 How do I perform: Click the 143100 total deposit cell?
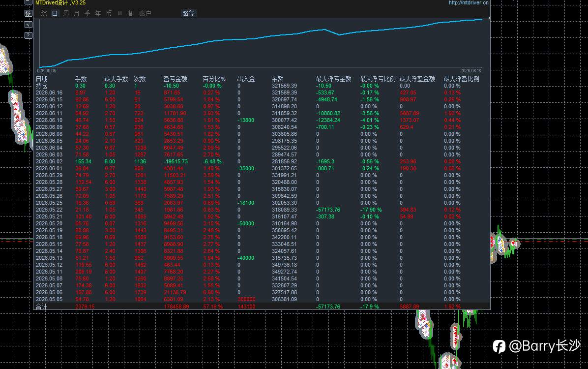tap(246, 307)
